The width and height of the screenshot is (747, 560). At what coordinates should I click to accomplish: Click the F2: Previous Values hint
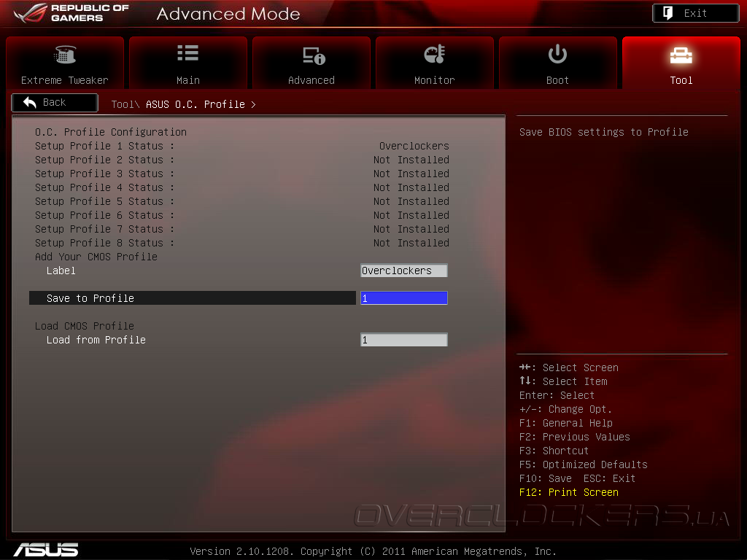[x=575, y=437]
